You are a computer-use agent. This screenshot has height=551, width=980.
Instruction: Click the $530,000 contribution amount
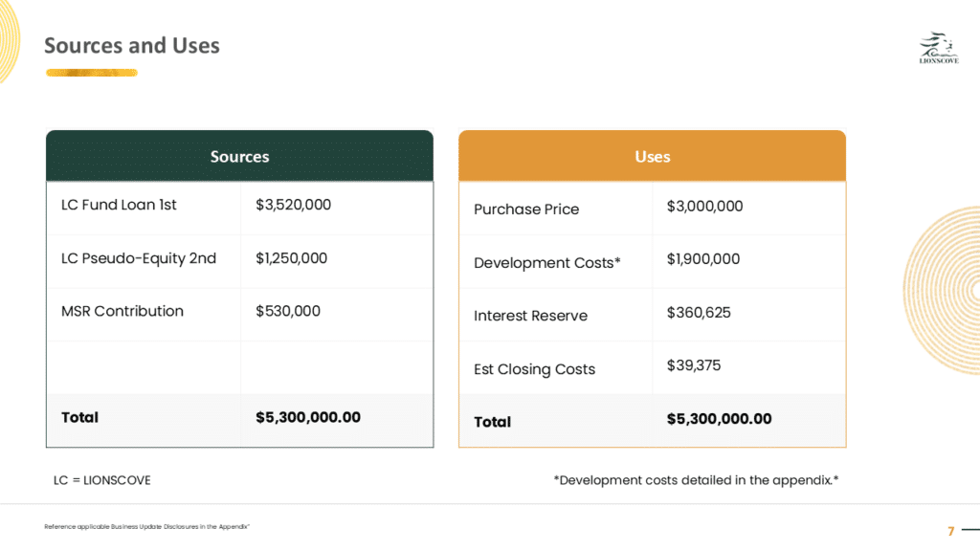click(287, 311)
